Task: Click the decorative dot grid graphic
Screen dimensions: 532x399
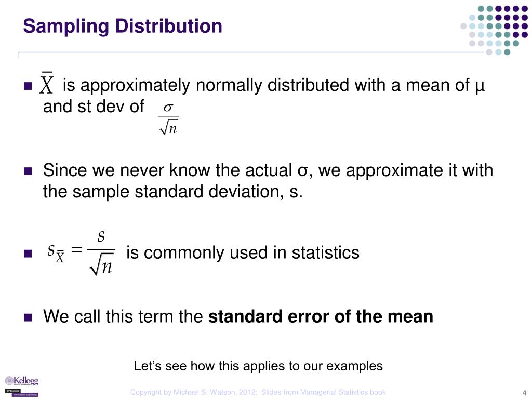Action: pyautogui.click(x=494, y=30)
